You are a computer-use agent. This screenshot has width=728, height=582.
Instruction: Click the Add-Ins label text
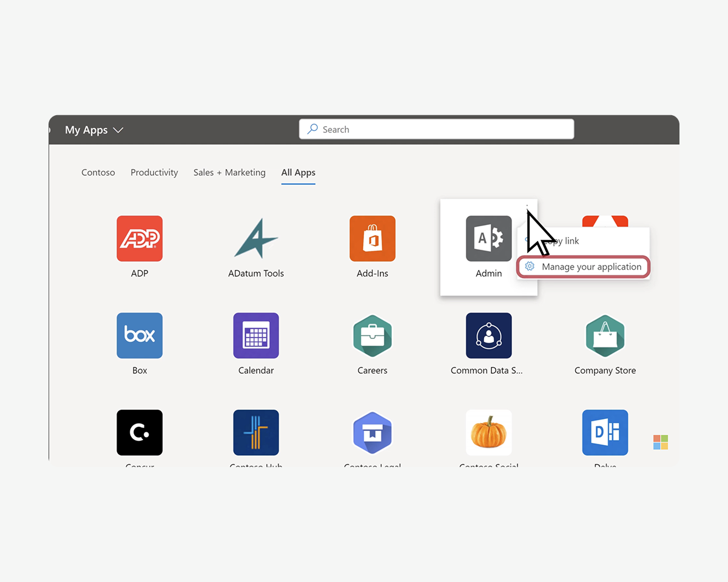372,273
